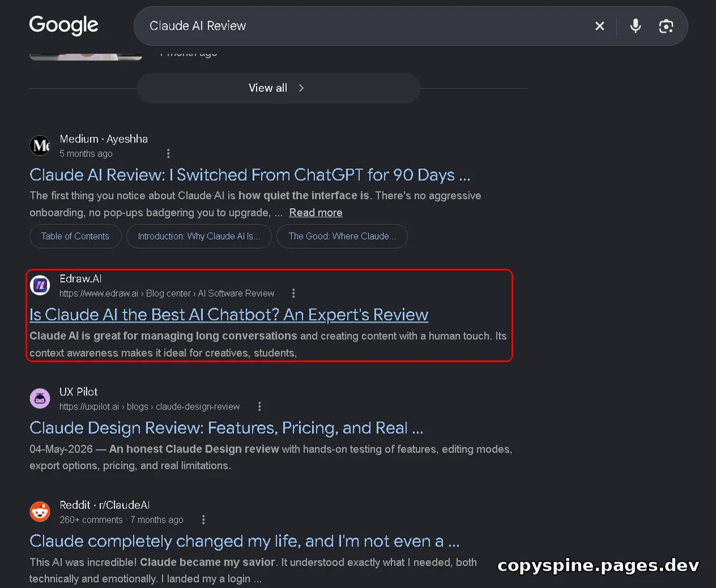Start voice search with the microphone
The image size is (716, 588).
pyautogui.click(x=635, y=26)
